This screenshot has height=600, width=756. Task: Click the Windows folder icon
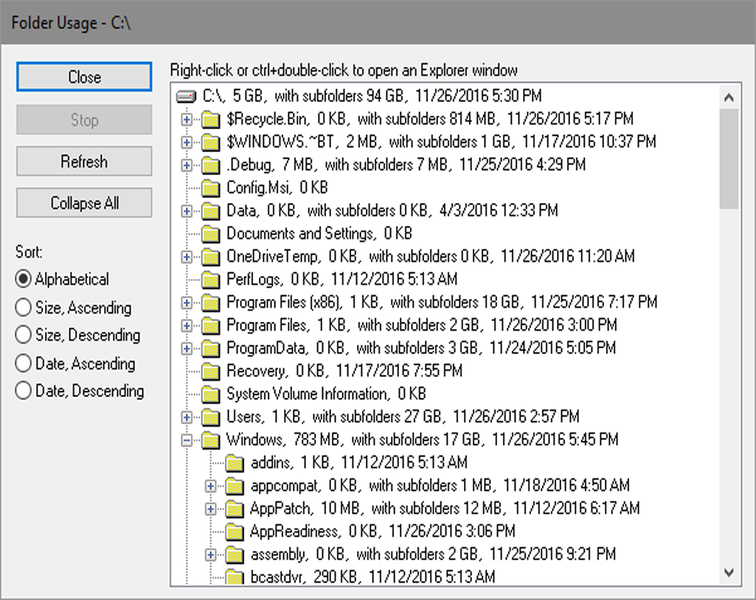(x=210, y=440)
